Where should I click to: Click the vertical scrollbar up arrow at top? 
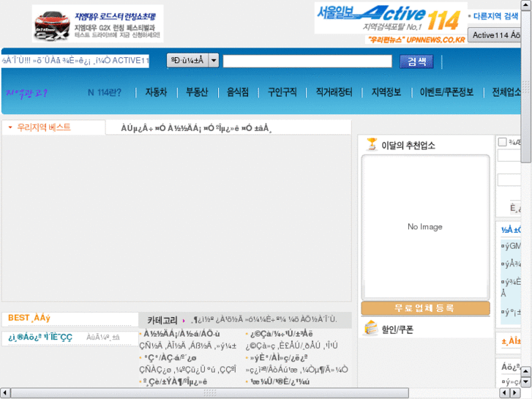526,5
